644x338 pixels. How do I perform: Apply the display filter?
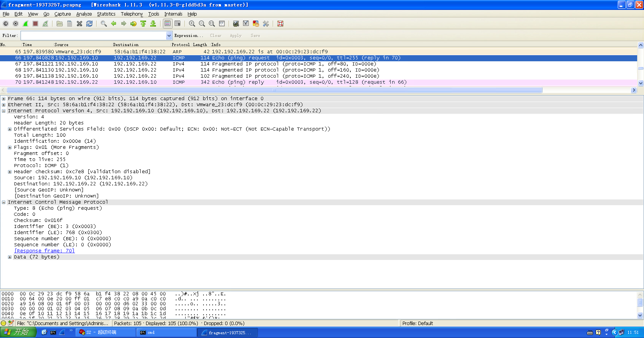(236, 35)
